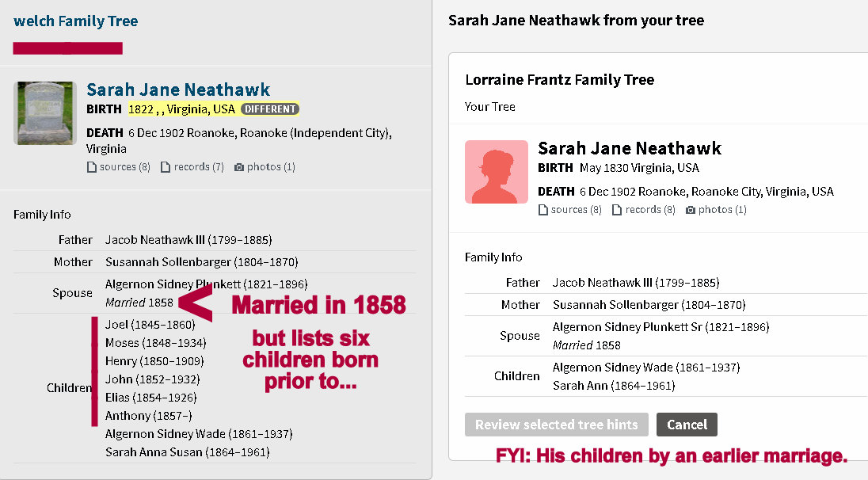Click the records (7) document icon, left panel
The height and width of the screenshot is (480, 868).
coord(166,167)
